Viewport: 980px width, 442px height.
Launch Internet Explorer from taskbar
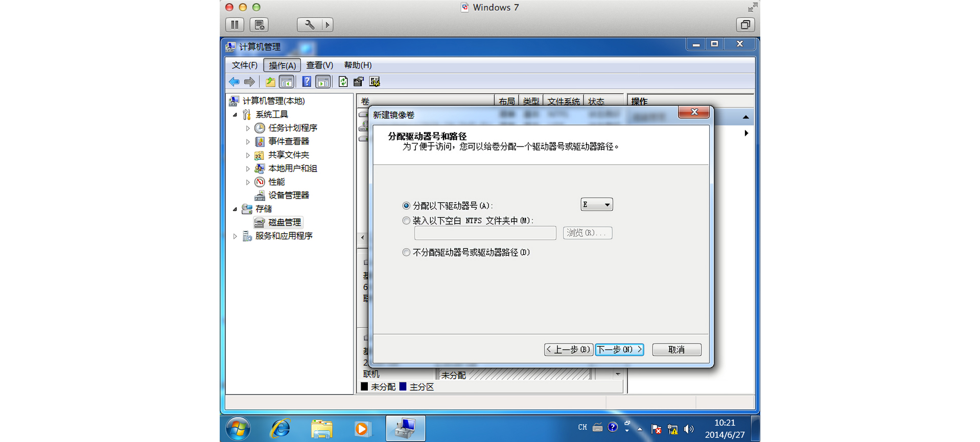(x=280, y=429)
